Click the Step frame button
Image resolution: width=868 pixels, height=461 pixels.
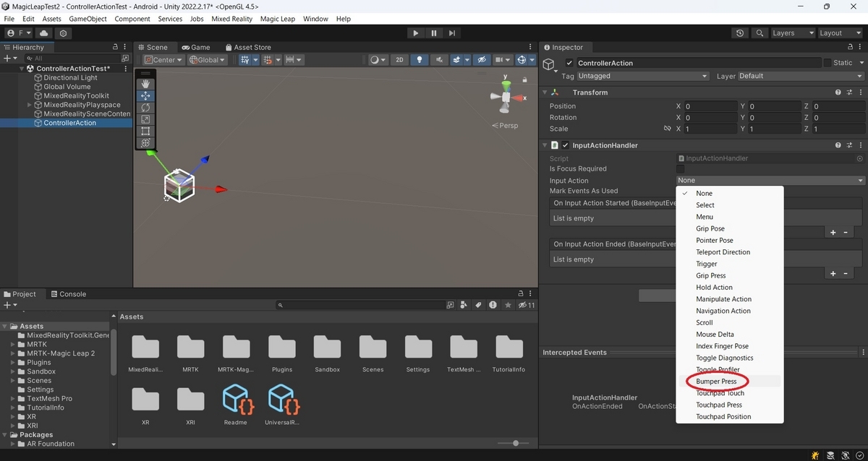point(452,33)
